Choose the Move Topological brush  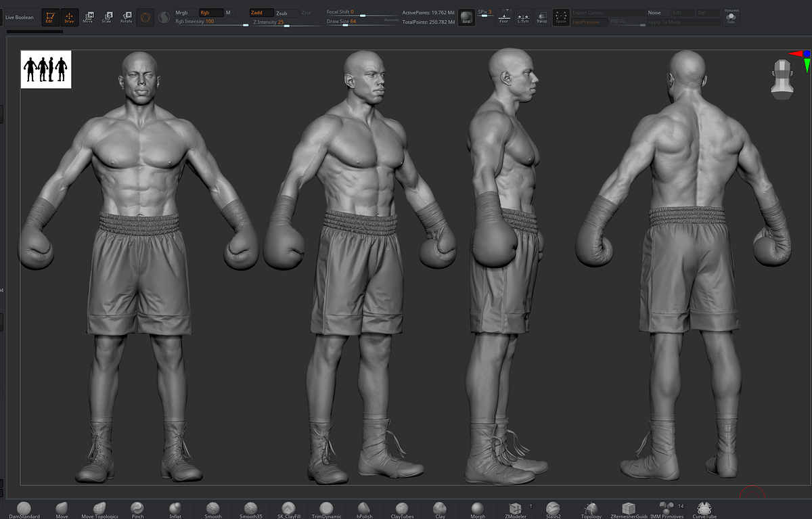[99, 510]
